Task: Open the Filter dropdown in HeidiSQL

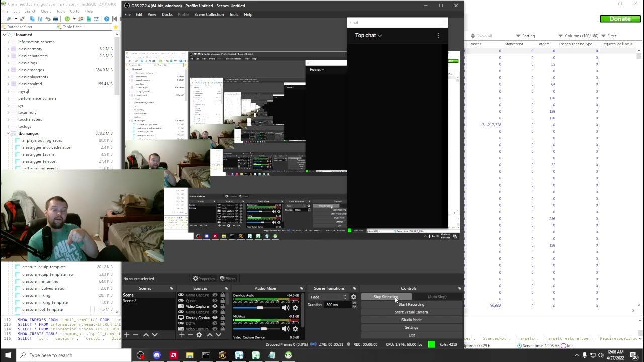Action: tap(609, 36)
